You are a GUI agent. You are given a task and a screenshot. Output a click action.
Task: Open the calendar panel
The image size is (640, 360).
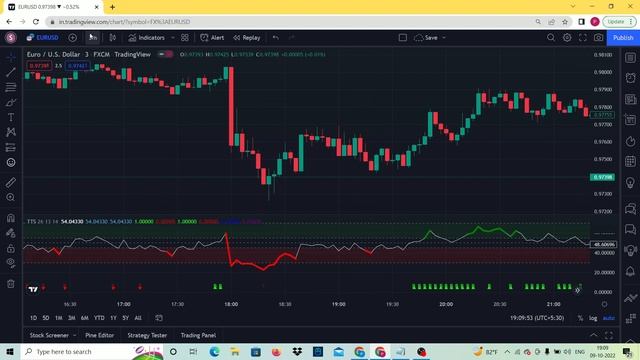coord(631,161)
